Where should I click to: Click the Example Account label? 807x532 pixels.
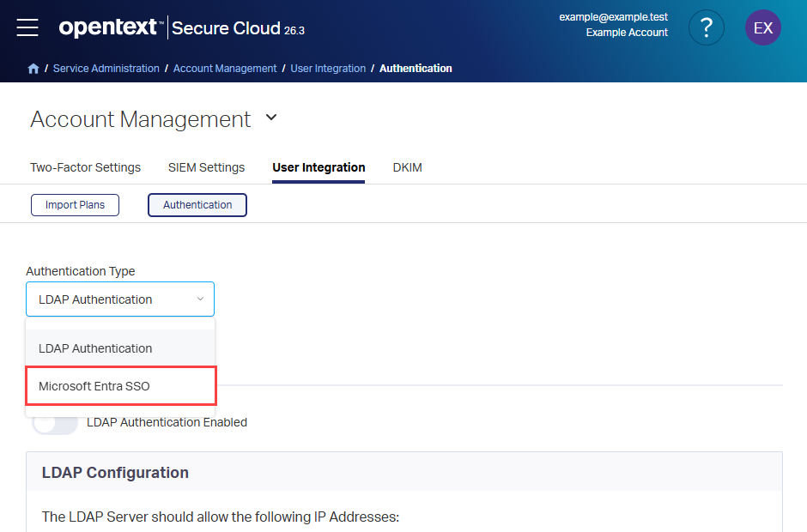click(x=627, y=33)
